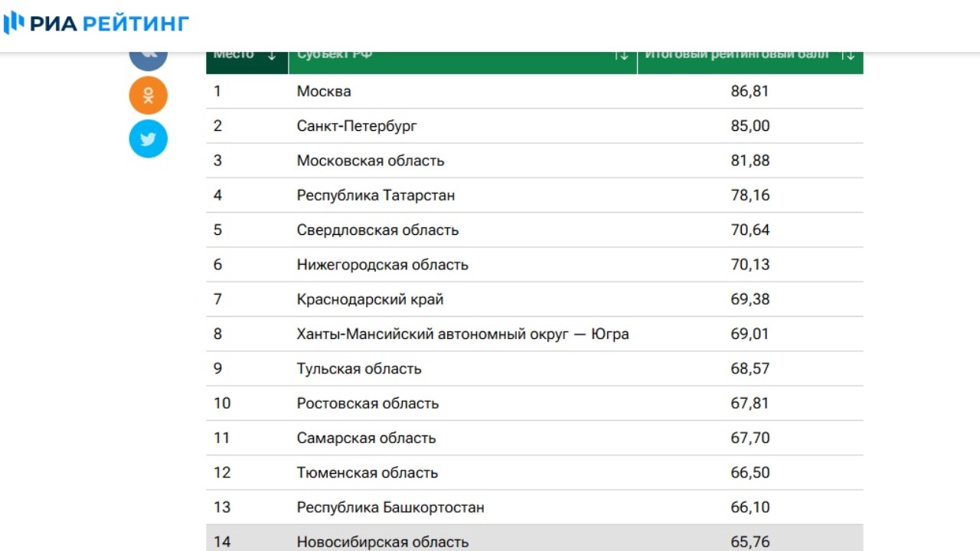Sort by Итоговый рейтинговый балл arrows
Image resolution: width=980 pixels, height=551 pixels.
pos(848,56)
